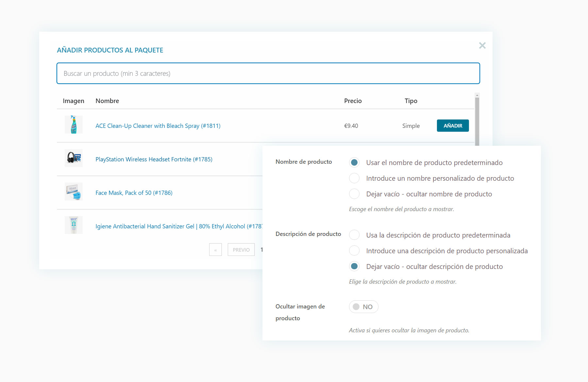Choose 'Dejar vacío - ocultar nombre de producto'

coord(354,194)
